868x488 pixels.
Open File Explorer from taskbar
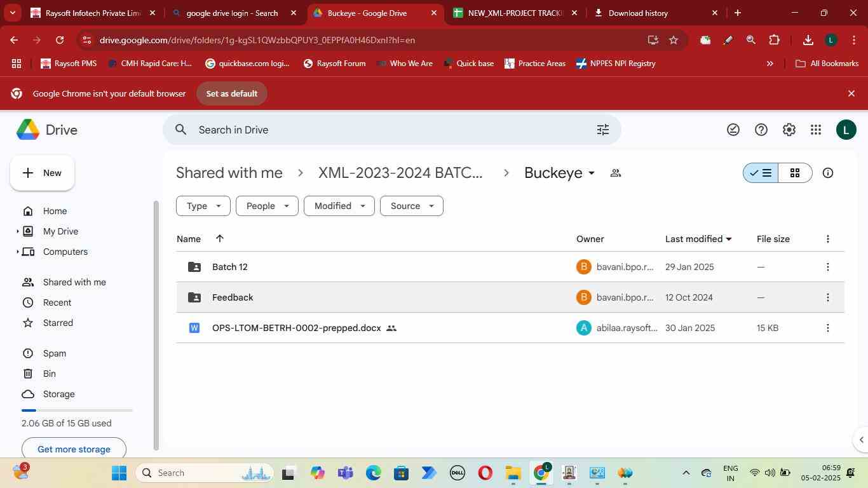pyautogui.click(x=513, y=473)
